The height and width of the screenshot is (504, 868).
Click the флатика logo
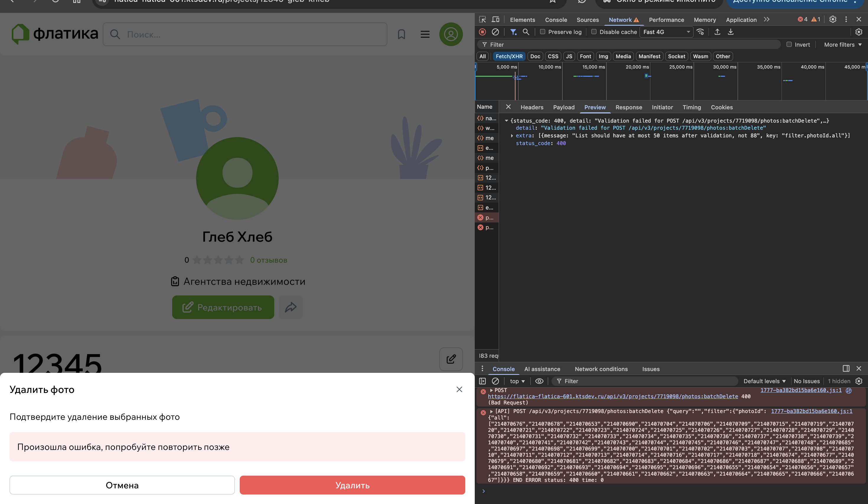(x=55, y=34)
